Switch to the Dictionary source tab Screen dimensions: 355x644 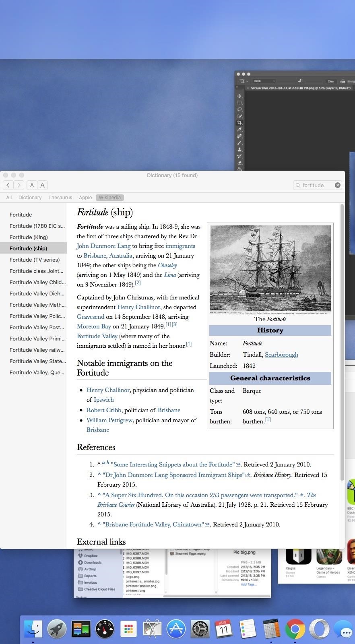[30, 198]
